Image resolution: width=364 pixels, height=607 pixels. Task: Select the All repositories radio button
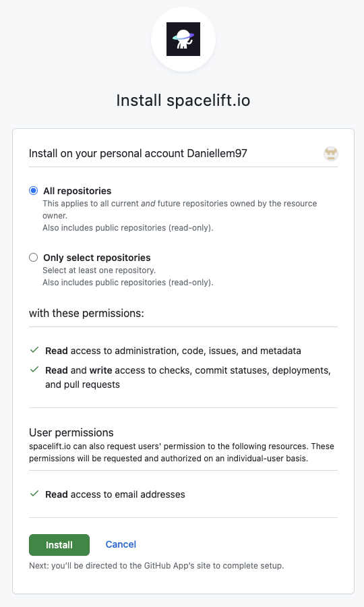(x=34, y=190)
